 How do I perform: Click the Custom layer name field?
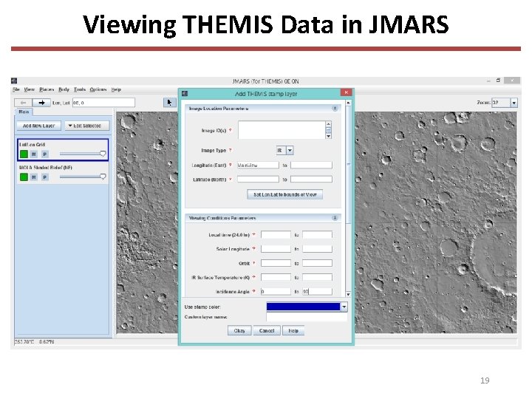307,317
